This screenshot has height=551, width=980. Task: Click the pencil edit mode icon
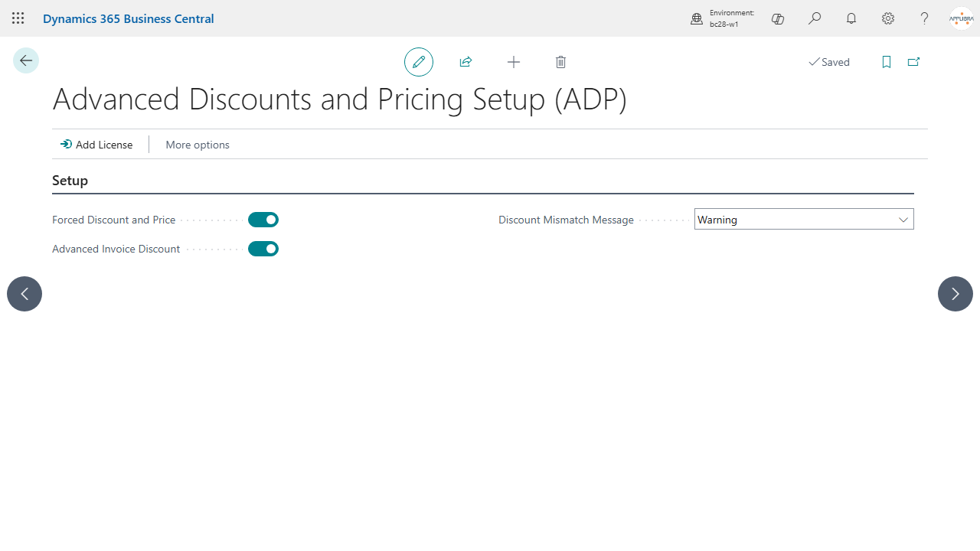tap(419, 62)
